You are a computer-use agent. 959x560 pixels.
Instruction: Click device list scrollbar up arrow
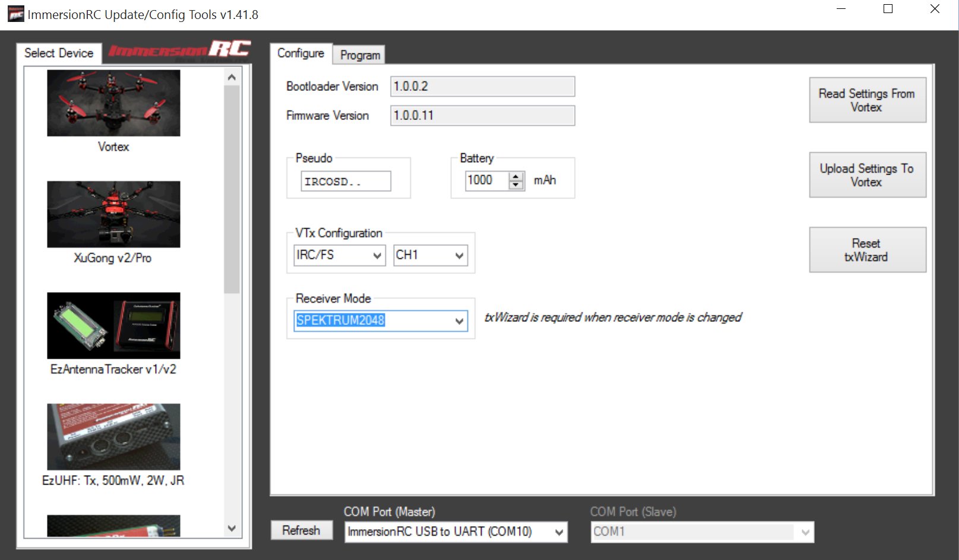click(x=232, y=77)
